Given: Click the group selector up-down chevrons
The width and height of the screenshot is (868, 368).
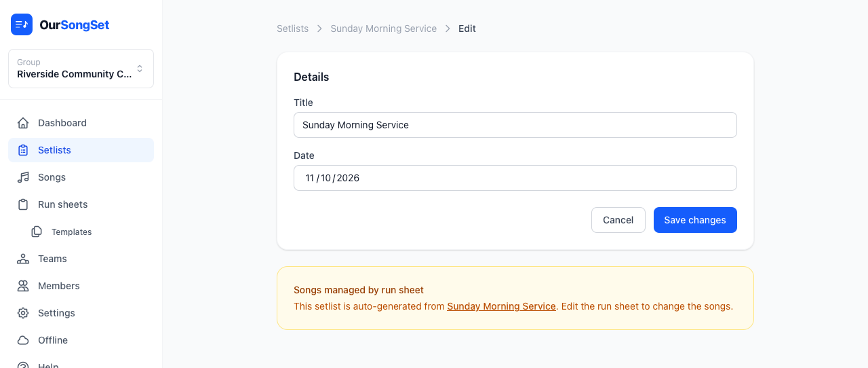Looking at the screenshot, I should 140,69.
